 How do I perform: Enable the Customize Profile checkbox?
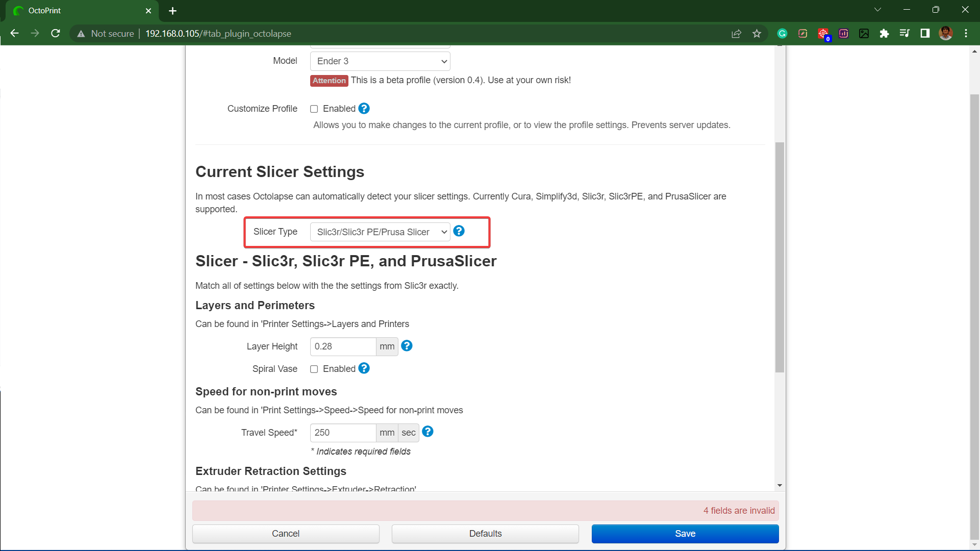coord(314,109)
